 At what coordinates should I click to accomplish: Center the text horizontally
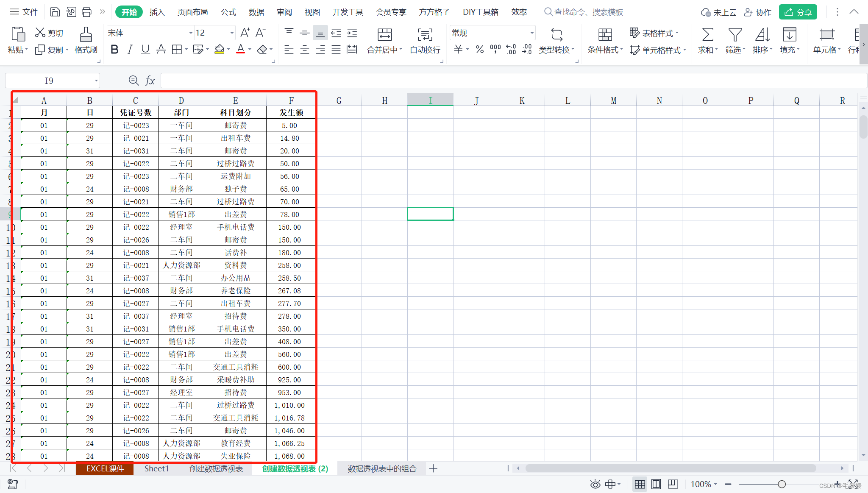305,50
